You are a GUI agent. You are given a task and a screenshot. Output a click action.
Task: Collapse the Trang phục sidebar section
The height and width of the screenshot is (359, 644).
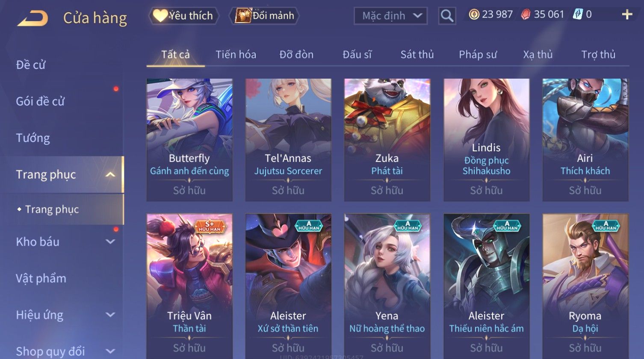110,174
